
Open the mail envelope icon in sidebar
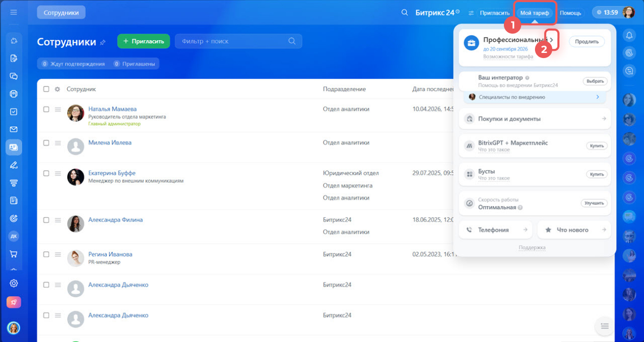(x=14, y=129)
